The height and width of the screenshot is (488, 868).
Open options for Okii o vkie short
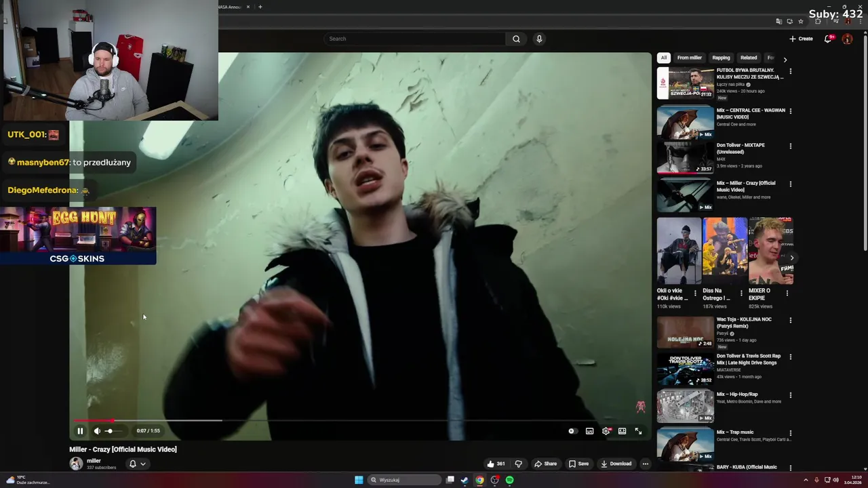pyautogui.click(x=695, y=293)
